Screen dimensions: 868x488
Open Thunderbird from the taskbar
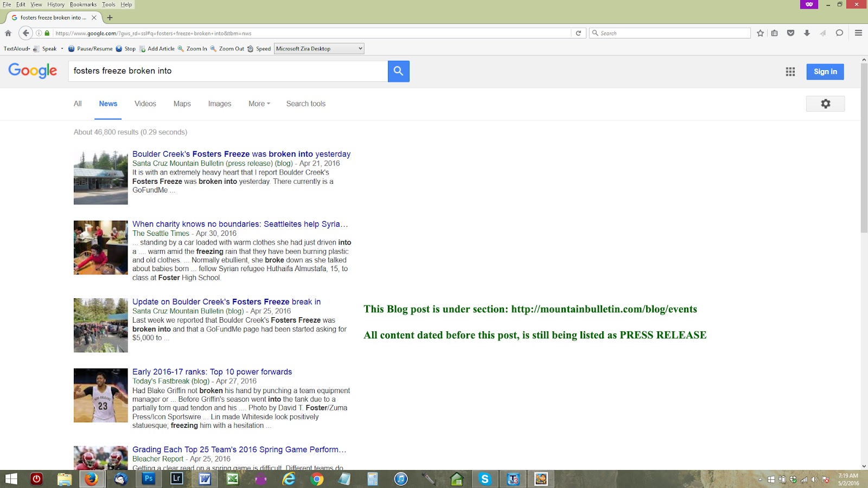[x=120, y=479]
